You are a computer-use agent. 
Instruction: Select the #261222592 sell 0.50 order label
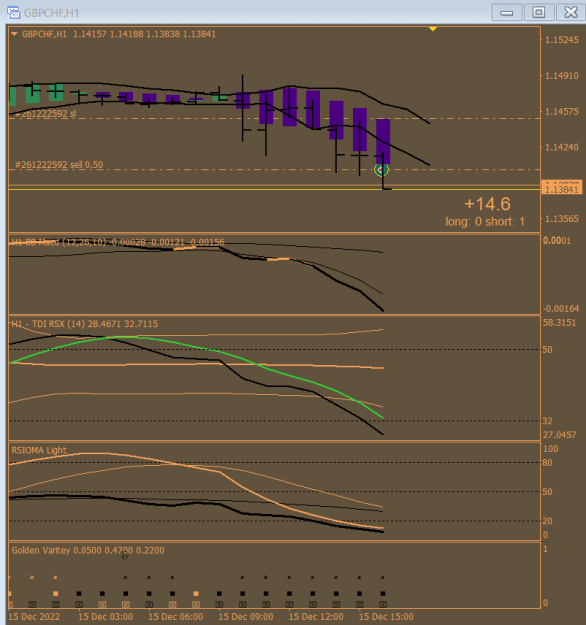(x=59, y=165)
